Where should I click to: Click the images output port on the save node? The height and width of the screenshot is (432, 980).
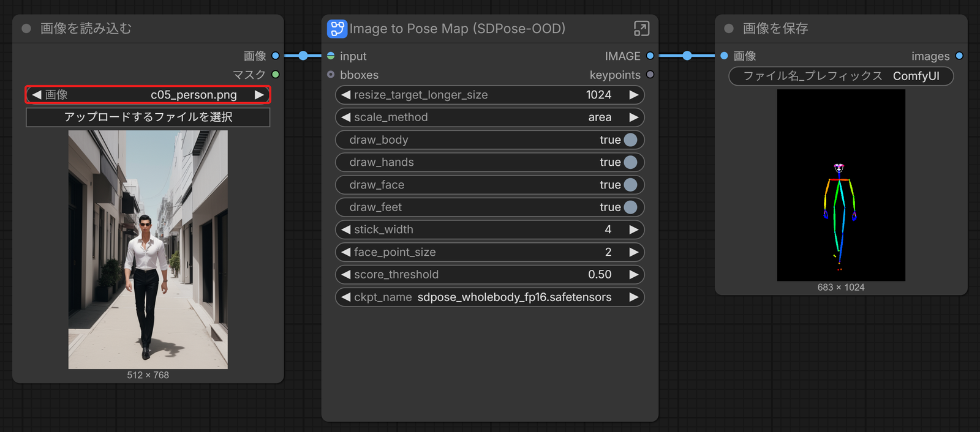coord(959,56)
